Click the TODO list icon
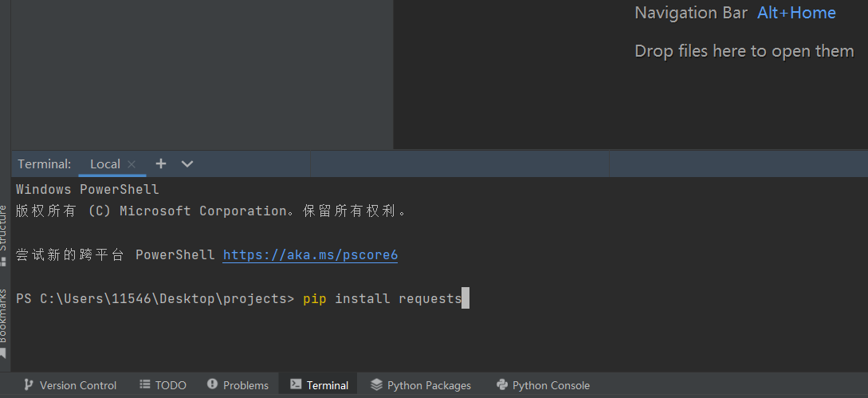Image resolution: width=868 pixels, height=398 pixels. (x=145, y=384)
